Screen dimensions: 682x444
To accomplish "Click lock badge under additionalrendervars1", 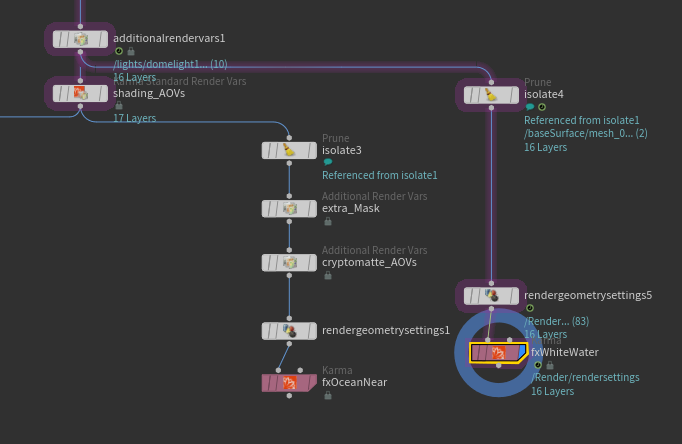I will (x=131, y=51).
